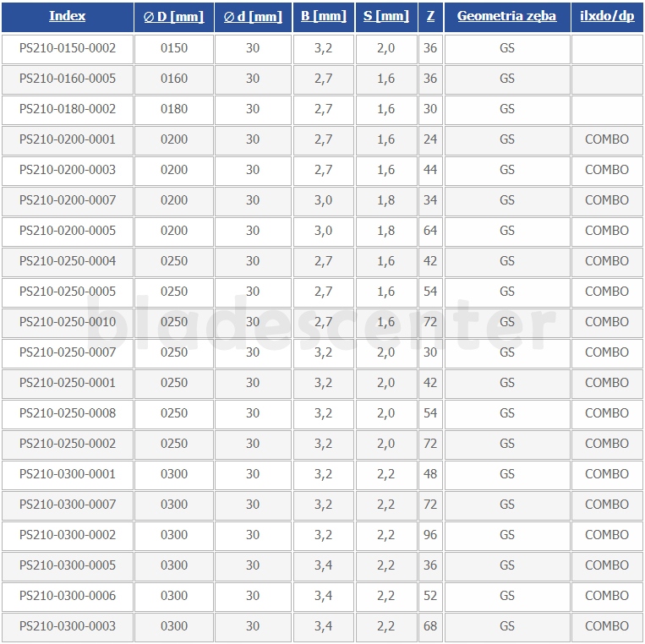Sort table by Index column header
This screenshot has height=644, width=645.
(x=67, y=16)
